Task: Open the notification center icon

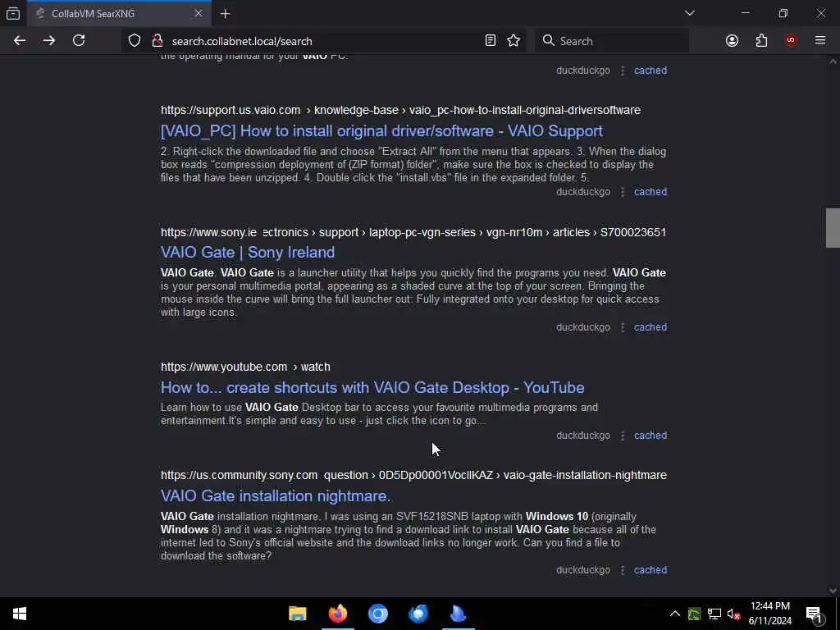Action: (815, 614)
